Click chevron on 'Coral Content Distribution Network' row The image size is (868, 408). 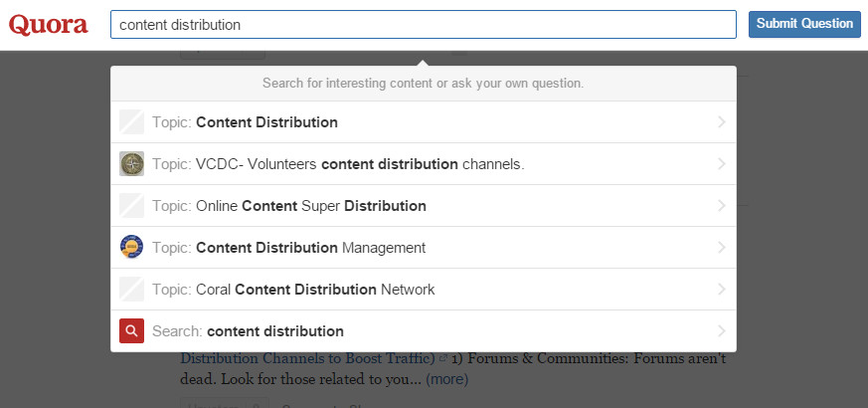pyautogui.click(x=721, y=290)
